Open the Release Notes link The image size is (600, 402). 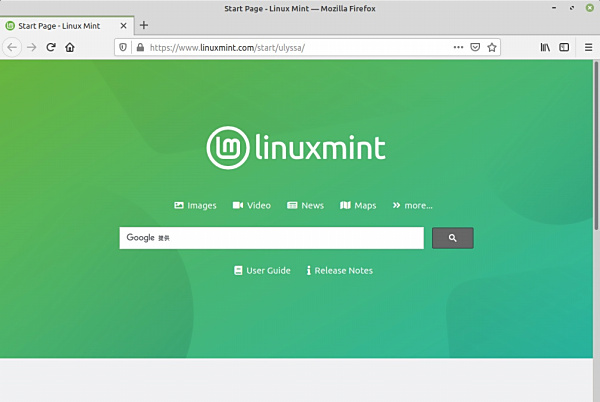pyautogui.click(x=339, y=270)
